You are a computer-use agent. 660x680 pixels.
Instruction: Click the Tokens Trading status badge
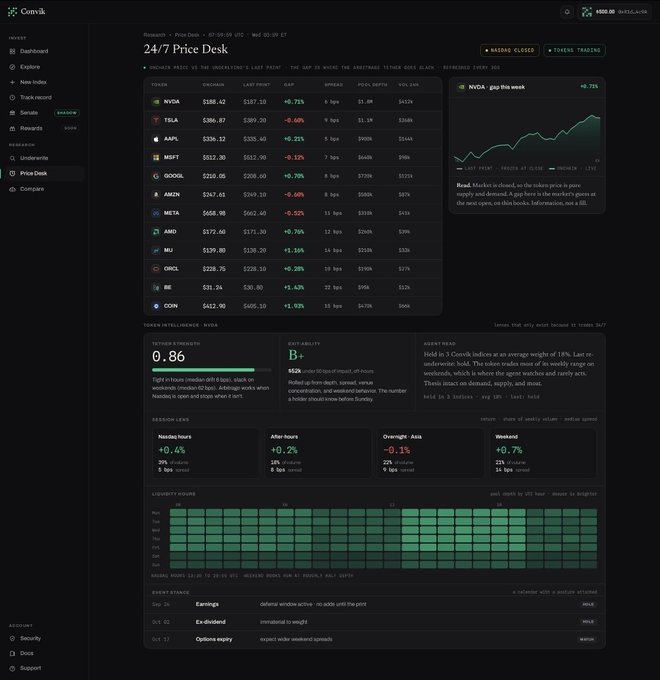click(574, 50)
